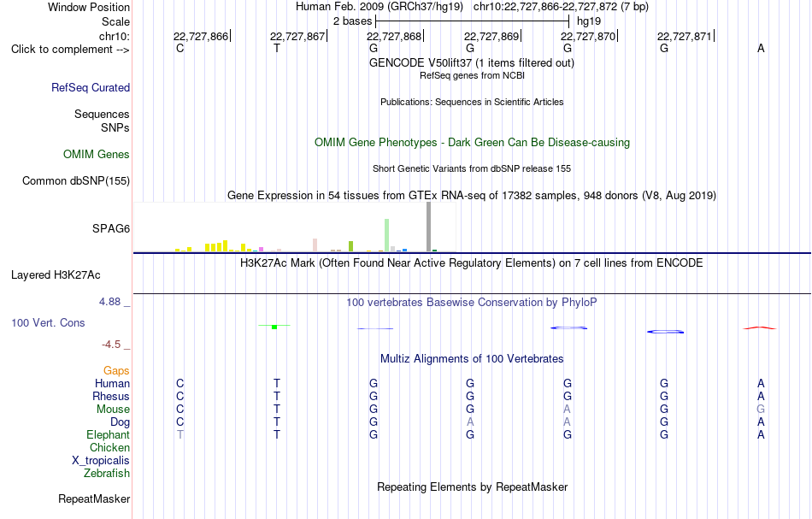Click the '2 bases' scale bar

pyautogui.click(x=473, y=21)
